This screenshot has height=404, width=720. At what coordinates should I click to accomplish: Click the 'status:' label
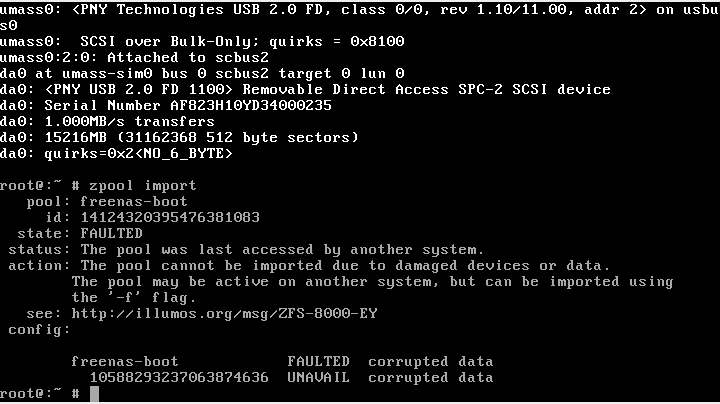pyautogui.click(x=39, y=250)
